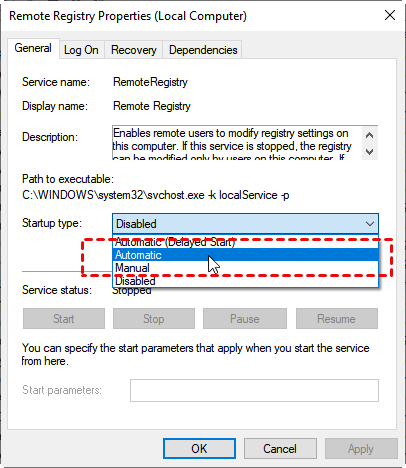Choose Disabled in the dropdown list
Image resolution: width=406 pixels, height=468 pixels.
[x=246, y=281]
